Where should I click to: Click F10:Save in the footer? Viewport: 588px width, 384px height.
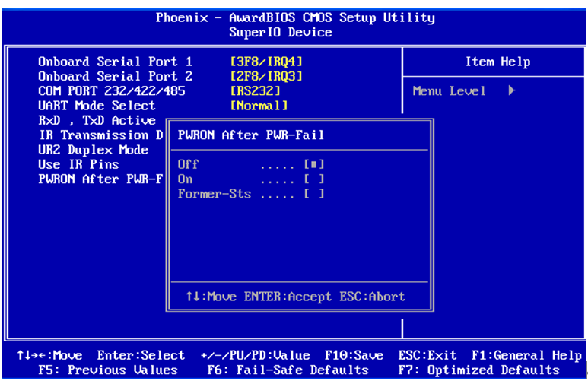pyautogui.click(x=354, y=355)
